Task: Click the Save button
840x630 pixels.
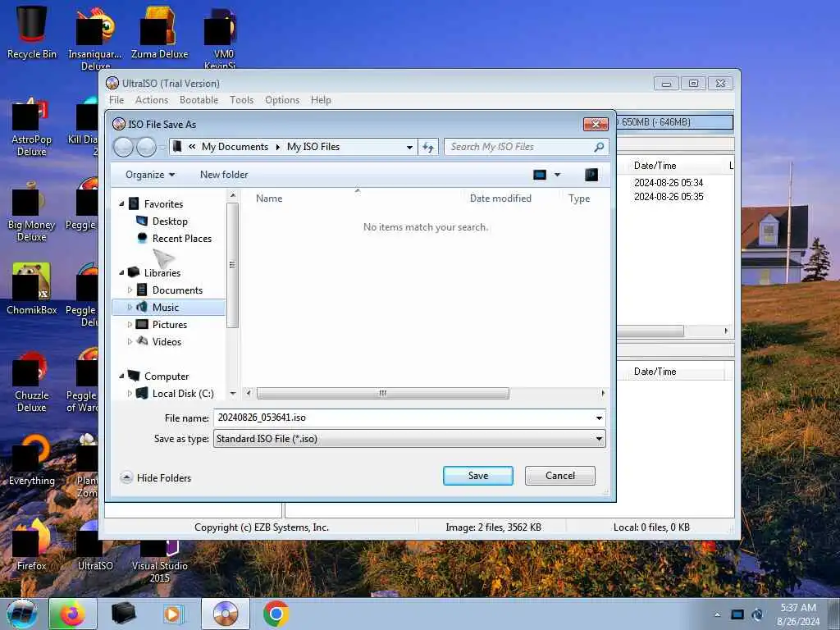Action: [478, 476]
